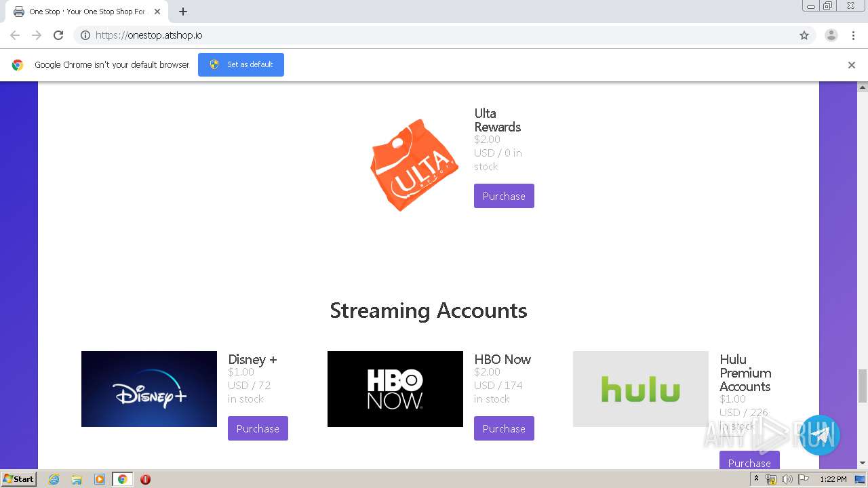Click the Chrome logo in the infobar

pos(18,65)
